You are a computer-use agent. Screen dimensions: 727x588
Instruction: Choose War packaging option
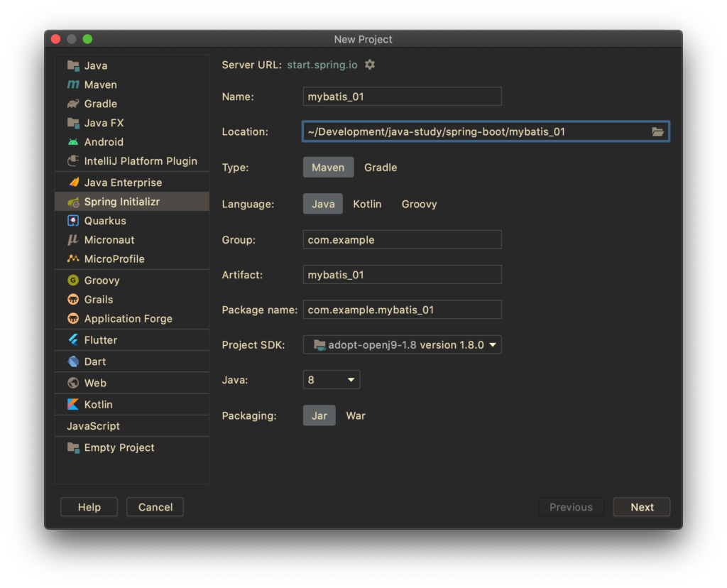[x=355, y=415]
